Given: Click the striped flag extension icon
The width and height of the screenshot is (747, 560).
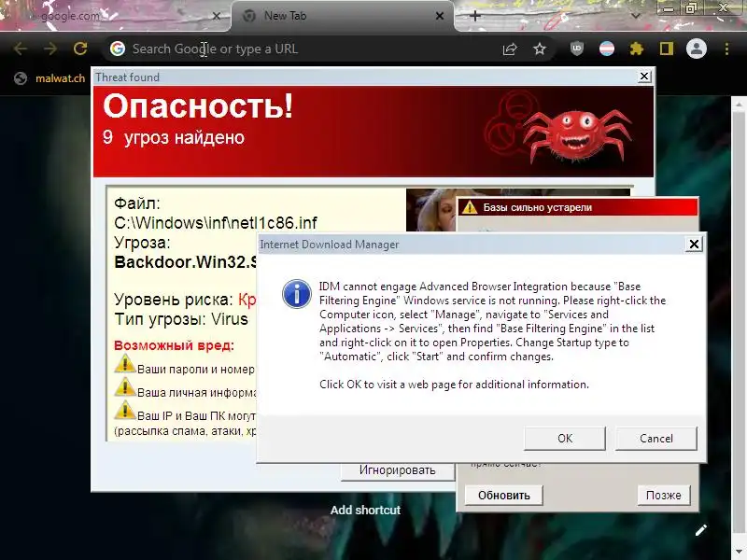Looking at the screenshot, I should point(606,49).
